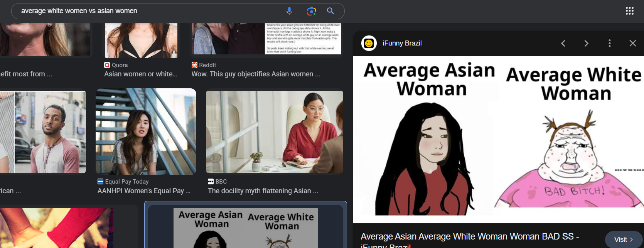This screenshot has height=248, width=644.
Task: Go to previous image in preview panel
Action: [563, 43]
